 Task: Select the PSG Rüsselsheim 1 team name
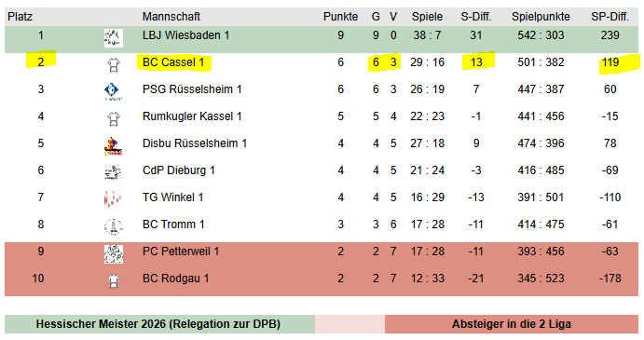[192, 89]
